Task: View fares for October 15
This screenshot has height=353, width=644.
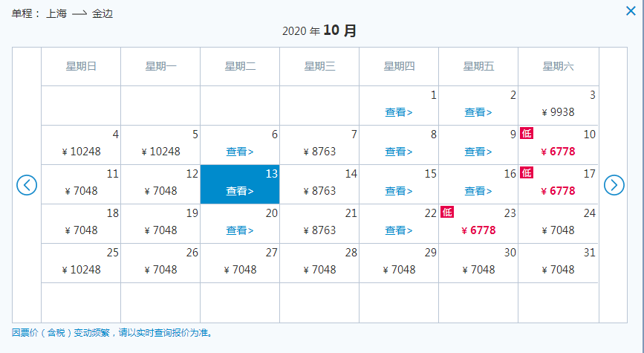Action: pyautogui.click(x=398, y=191)
